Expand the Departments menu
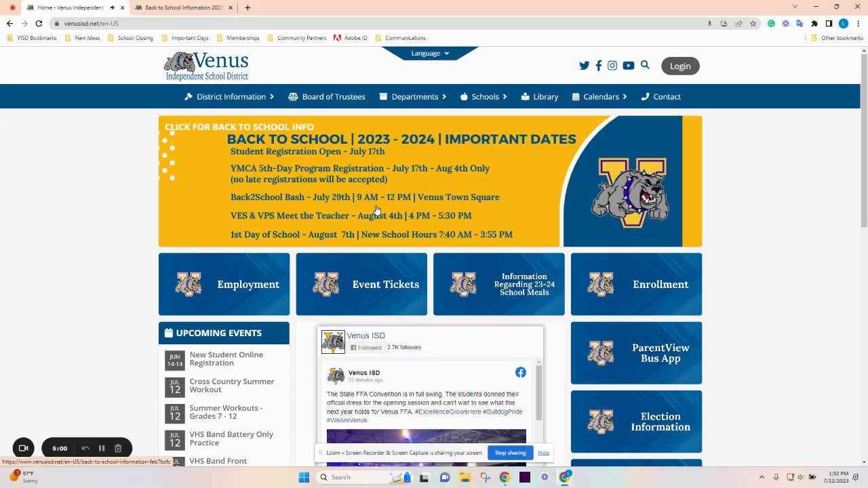868x488 pixels. tap(413, 96)
